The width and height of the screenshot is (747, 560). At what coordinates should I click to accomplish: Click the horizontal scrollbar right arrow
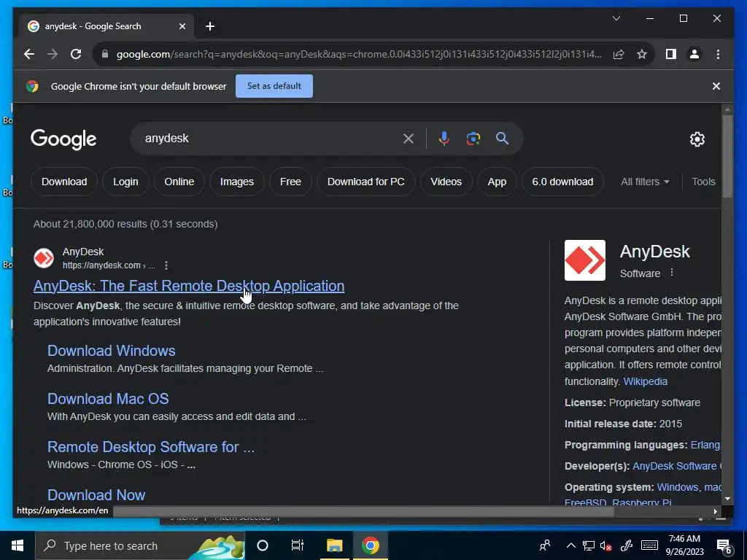tap(715, 511)
